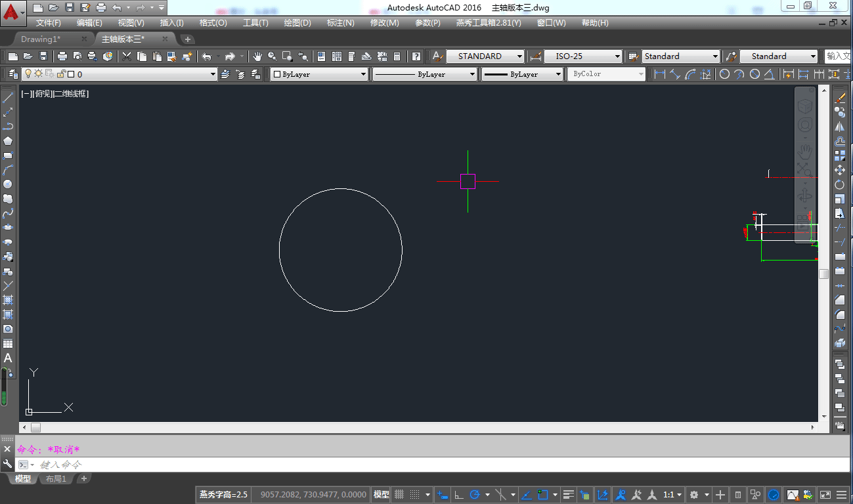Activate the Pan hand tool
Image resolution: width=853 pixels, height=504 pixels.
[257, 56]
